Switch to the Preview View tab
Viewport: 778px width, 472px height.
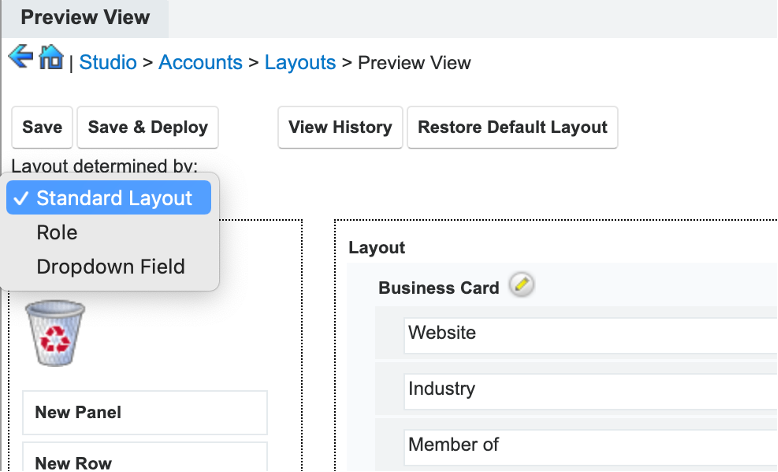point(85,18)
